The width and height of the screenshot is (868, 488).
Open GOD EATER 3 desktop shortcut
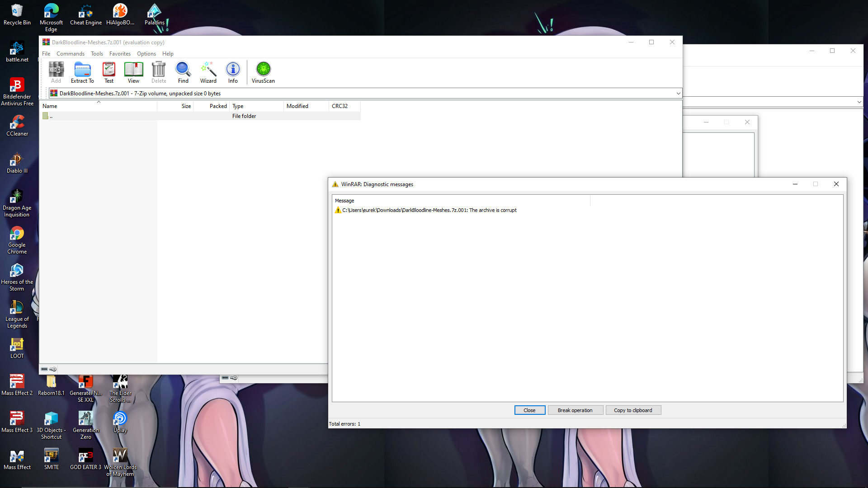(86, 459)
